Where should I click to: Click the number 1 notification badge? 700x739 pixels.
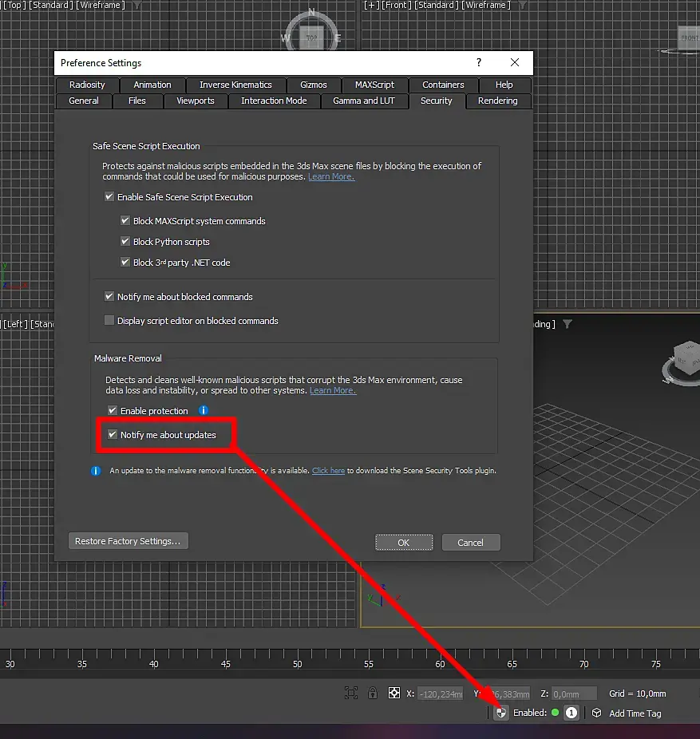click(x=571, y=713)
